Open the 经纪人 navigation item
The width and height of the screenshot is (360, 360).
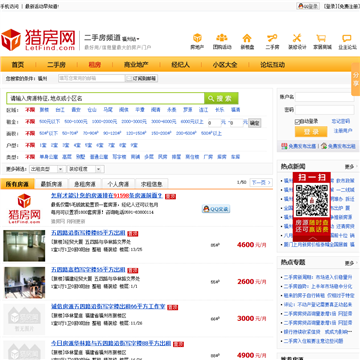(181, 65)
